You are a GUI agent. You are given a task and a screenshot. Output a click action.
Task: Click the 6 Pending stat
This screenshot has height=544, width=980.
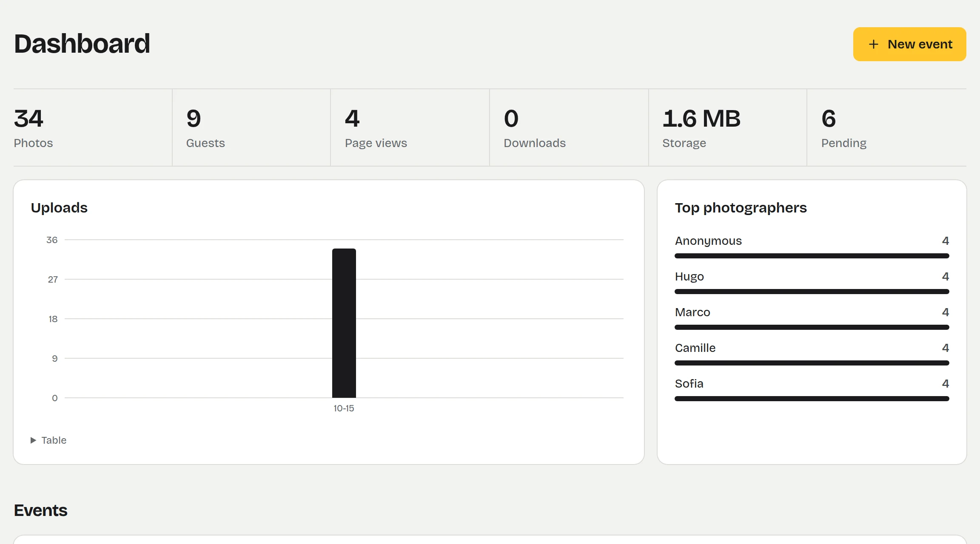[887, 127]
